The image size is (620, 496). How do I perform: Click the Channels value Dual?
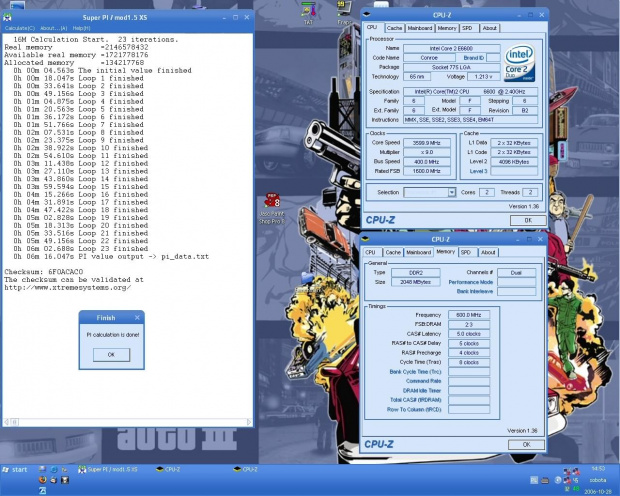(x=516, y=273)
